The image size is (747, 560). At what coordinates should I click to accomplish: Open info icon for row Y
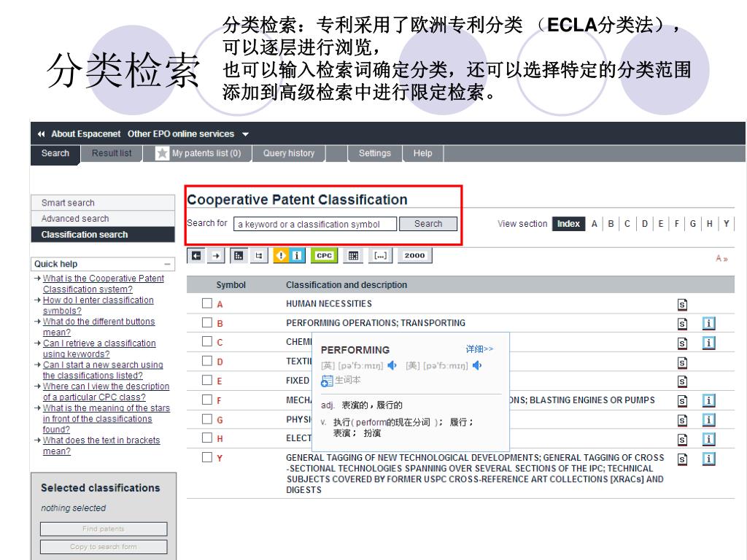click(x=708, y=459)
